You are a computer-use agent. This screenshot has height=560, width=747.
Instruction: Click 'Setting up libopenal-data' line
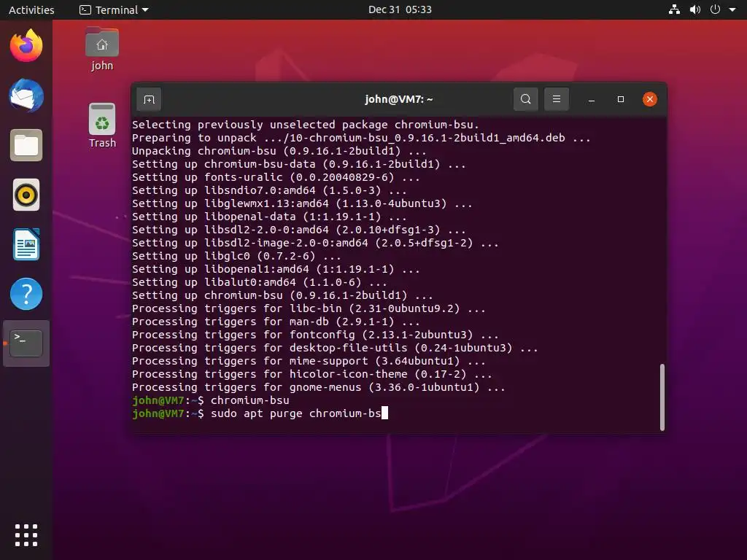pos(269,216)
